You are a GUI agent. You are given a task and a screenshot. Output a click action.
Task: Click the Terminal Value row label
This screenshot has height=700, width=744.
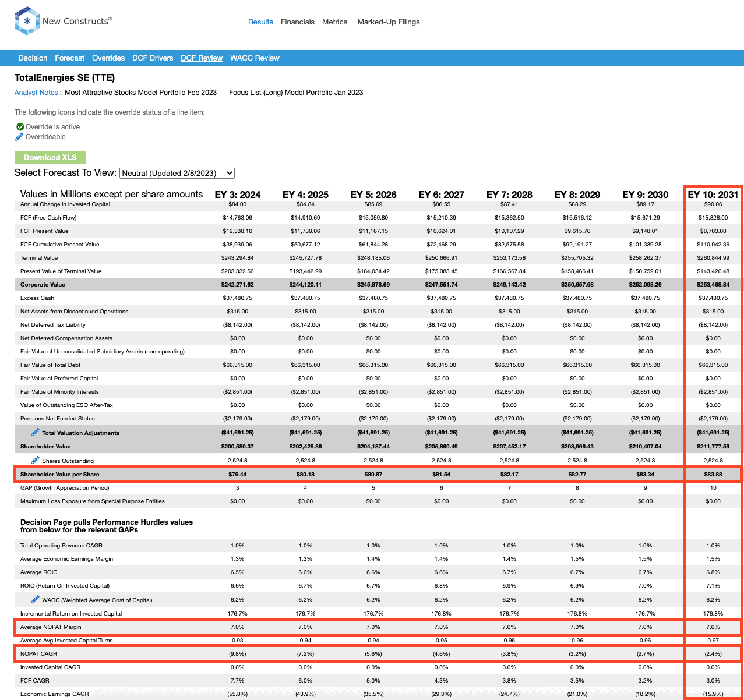pos(39,258)
